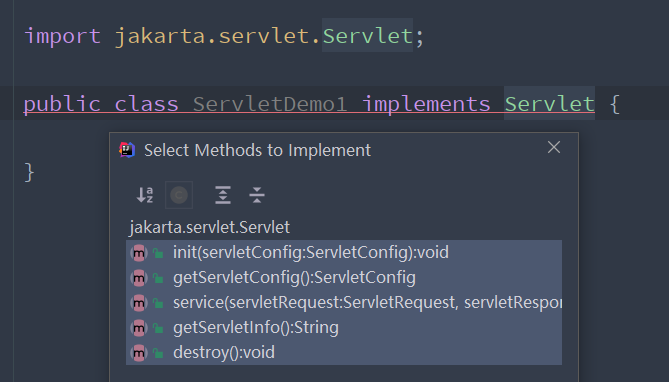Click the method icon beside getServletInfo
The height and width of the screenshot is (382, 669).
pos(139,328)
